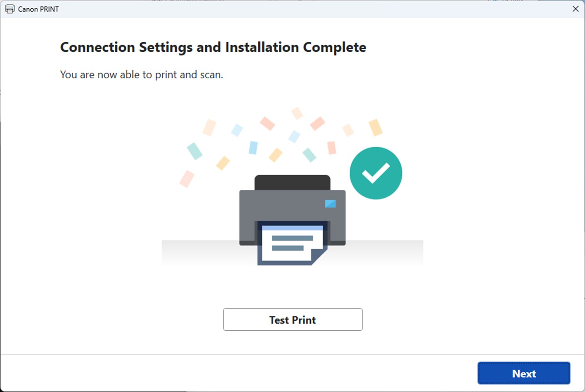Select the printed document emerging from the printer
The height and width of the screenshot is (392, 585).
click(x=292, y=244)
